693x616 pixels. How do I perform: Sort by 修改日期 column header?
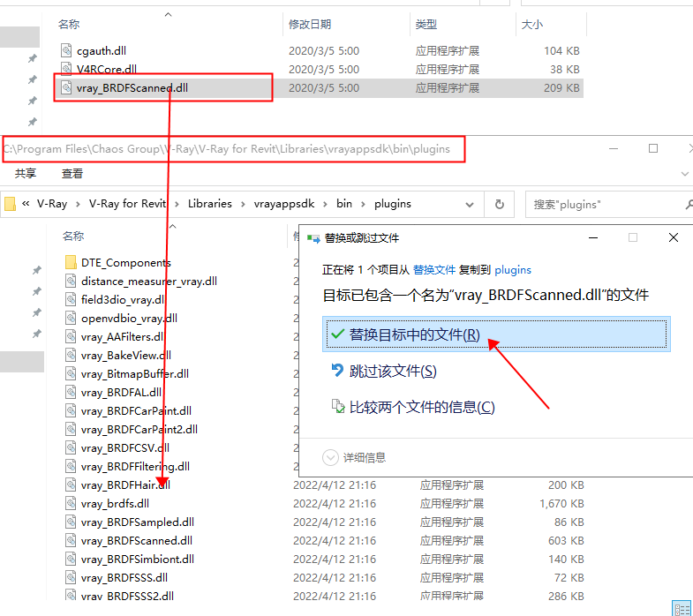(310, 25)
